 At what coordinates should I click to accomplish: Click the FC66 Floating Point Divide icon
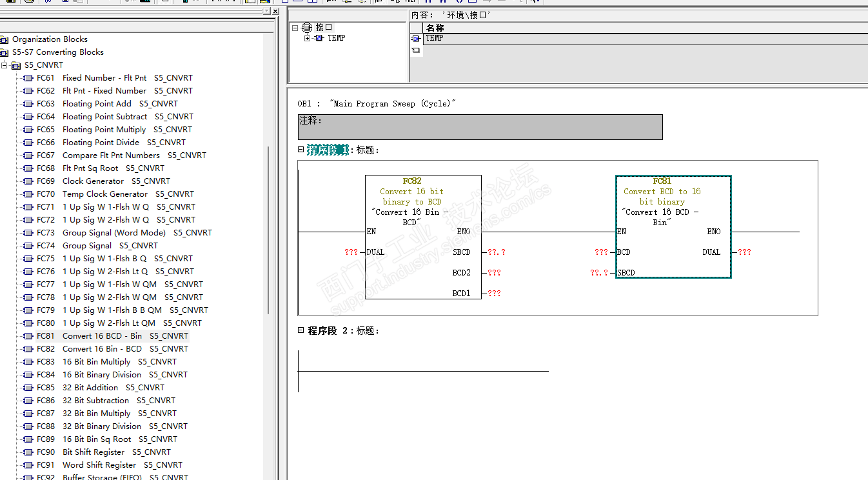pyautogui.click(x=28, y=143)
